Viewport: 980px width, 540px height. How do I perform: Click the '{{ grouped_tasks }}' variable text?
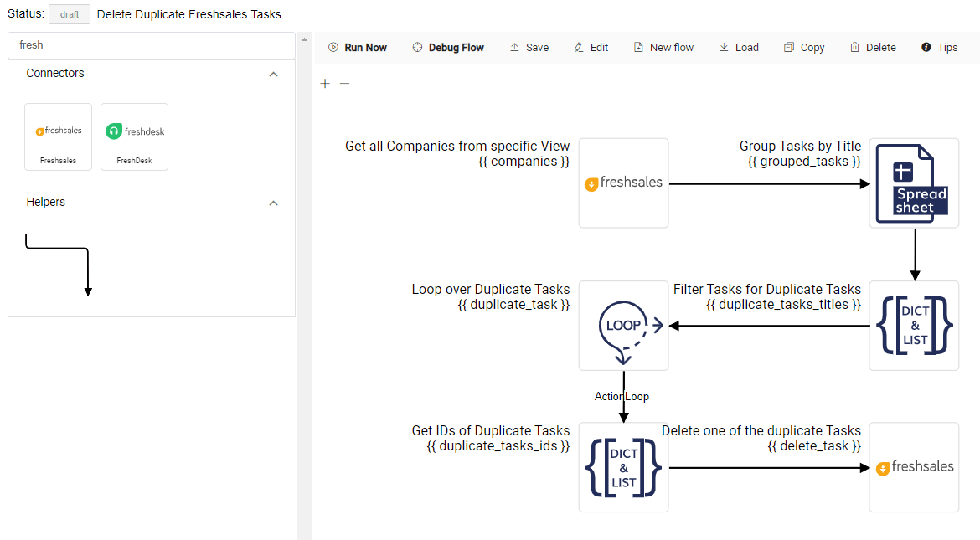point(804,162)
